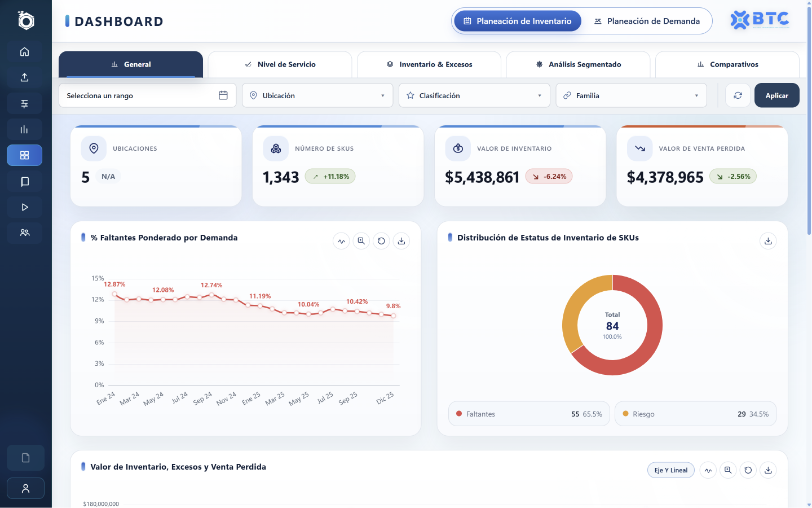Viewport: 812px width, 508px height.
Task: Click the Ubicaciones pin icon card
Action: (94, 148)
